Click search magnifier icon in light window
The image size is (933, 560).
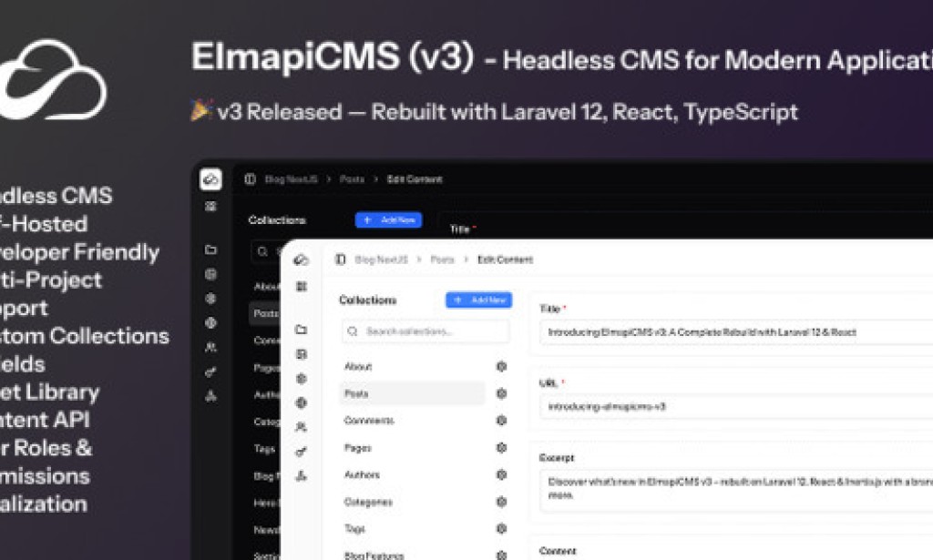click(353, 331)
